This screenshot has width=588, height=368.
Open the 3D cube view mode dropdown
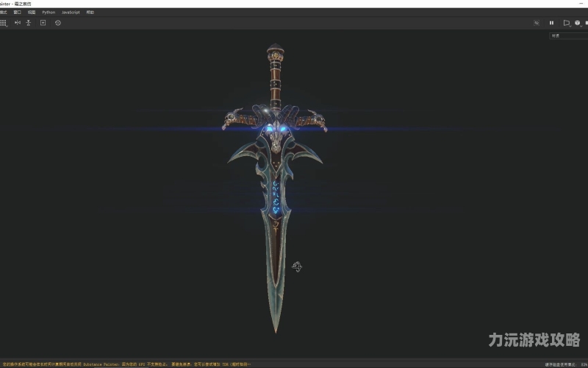[x=578, y=24]
